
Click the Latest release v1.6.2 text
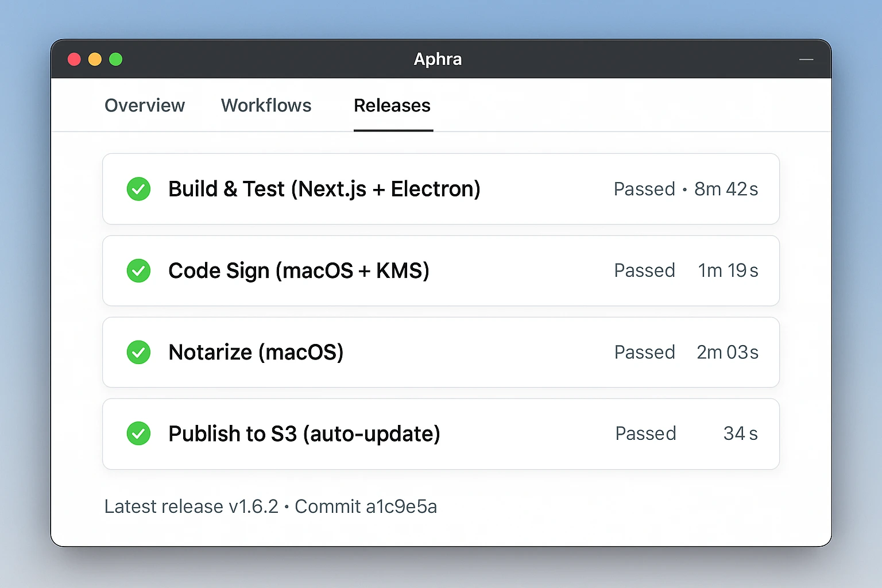pos(192,506)
